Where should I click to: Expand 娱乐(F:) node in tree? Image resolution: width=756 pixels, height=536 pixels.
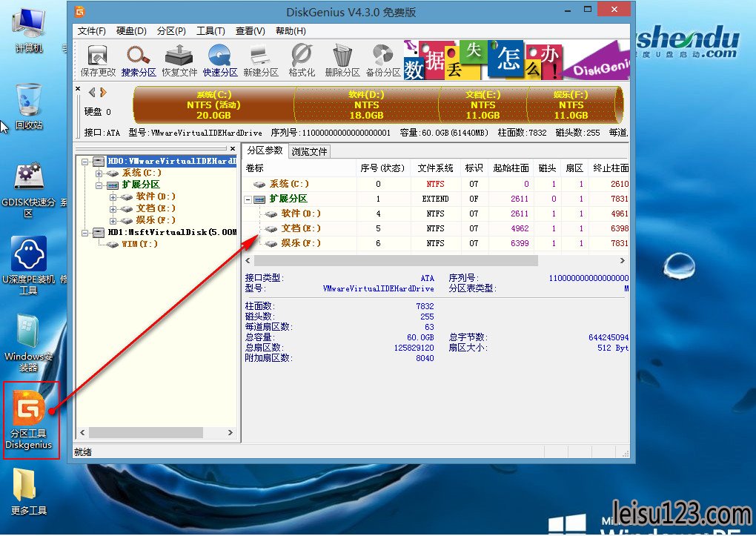[113, 221]
